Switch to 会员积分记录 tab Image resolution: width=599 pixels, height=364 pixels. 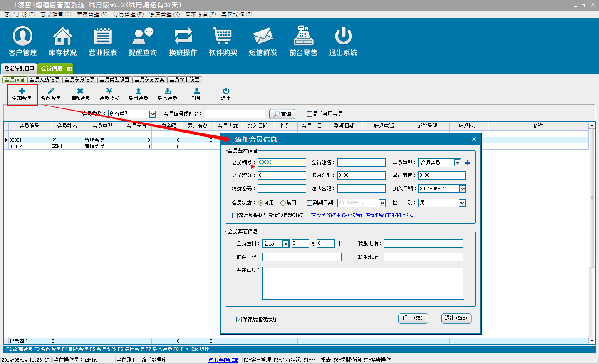tap(80, 80)
